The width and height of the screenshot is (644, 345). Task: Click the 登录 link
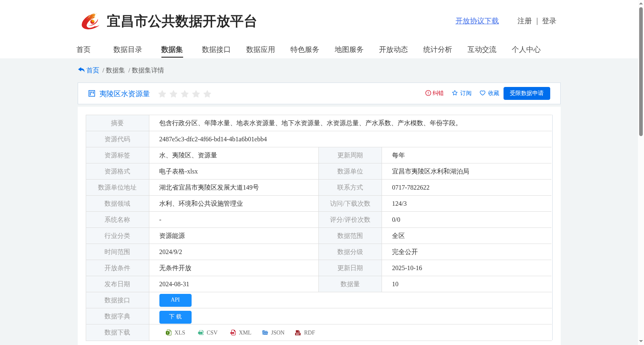549,21
